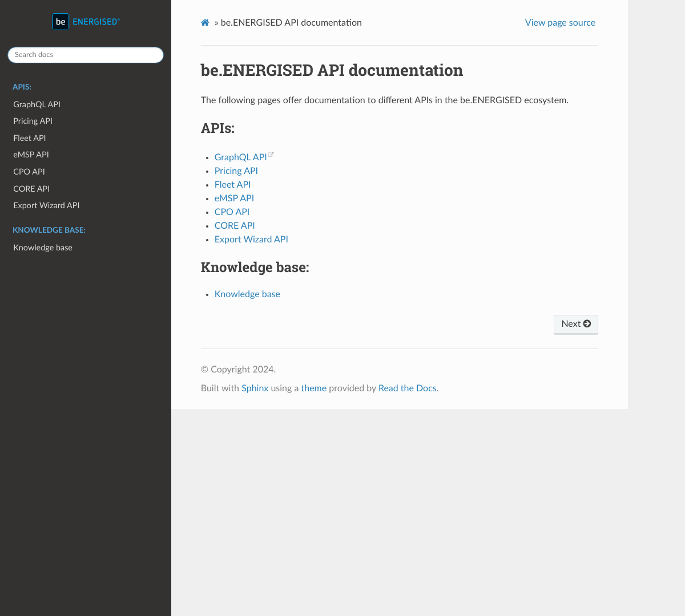Follow Fleet API link in content list
The image size is (685, 616).
pyautogui.click(x=232, y=184)
